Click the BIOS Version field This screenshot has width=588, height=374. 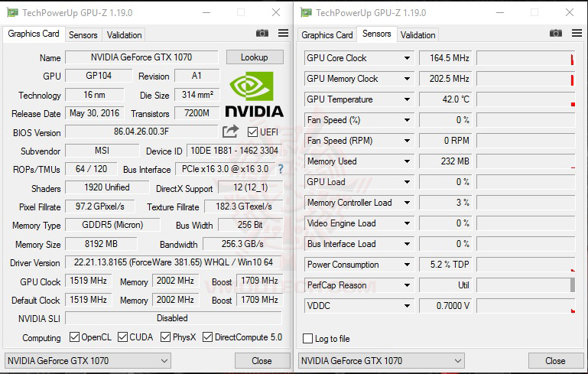(142, 132)
